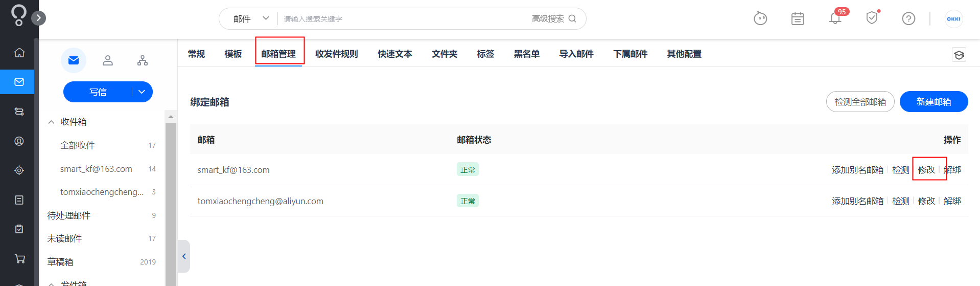Viewport: 980px width, 286px height.
Task: Open the shield check icon
Action: tap(872, 18)
